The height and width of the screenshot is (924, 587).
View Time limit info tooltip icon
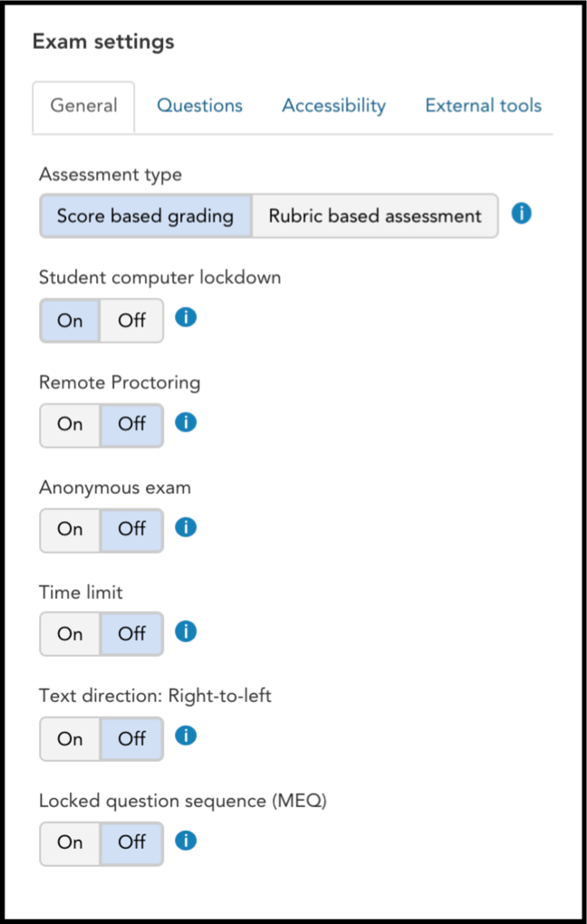tap(186, 631)
